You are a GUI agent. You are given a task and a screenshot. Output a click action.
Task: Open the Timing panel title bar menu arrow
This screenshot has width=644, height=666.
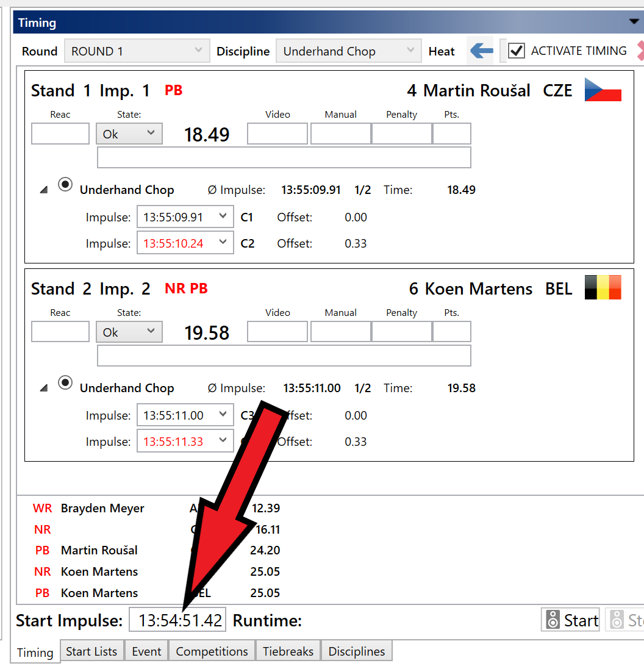click(634, 22)
